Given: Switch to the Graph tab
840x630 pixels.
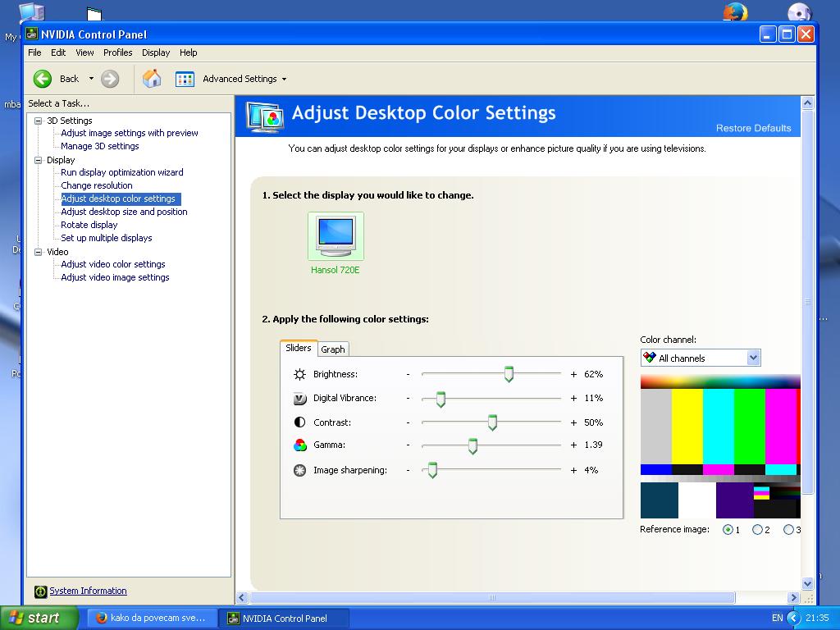Looking at the screenshot, I should coord(333,349).
